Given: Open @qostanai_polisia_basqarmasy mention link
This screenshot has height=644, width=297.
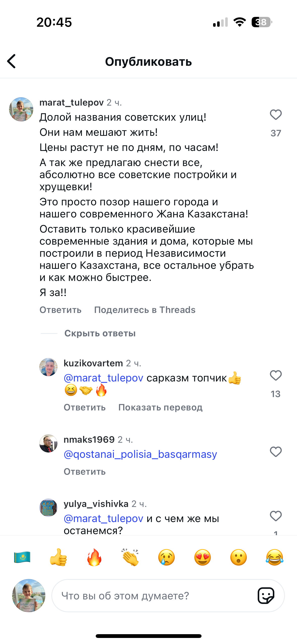Looking at the screenshot, I should [140, 454].
